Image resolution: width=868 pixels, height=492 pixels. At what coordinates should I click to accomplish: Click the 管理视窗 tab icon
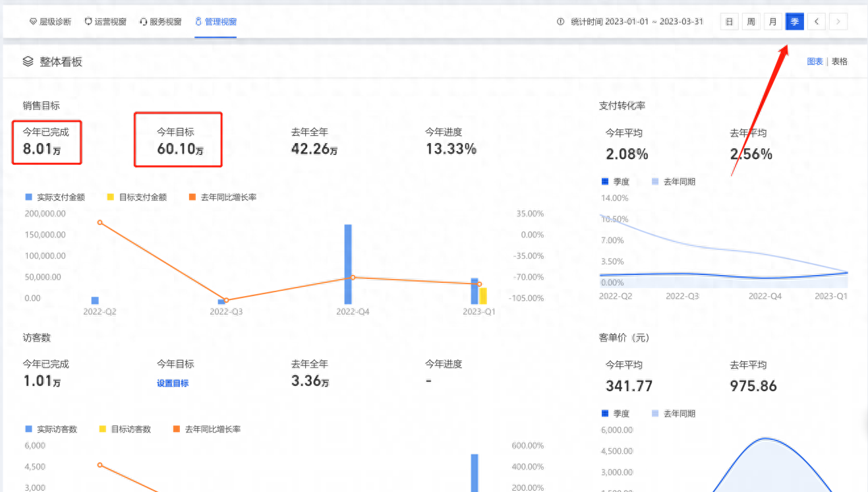coord(198,22)
